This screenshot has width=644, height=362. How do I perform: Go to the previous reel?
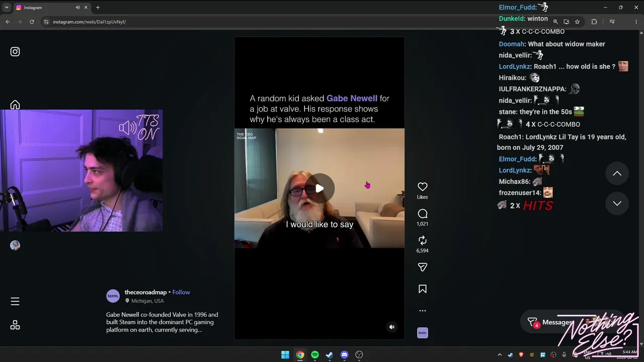[x=617, y=173]
